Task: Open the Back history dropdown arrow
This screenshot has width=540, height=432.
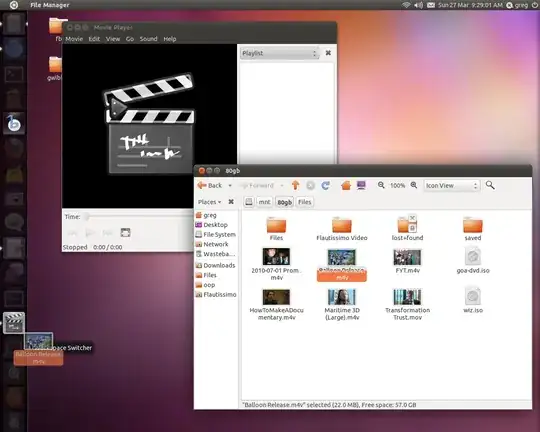Action: tap(230, 185)
